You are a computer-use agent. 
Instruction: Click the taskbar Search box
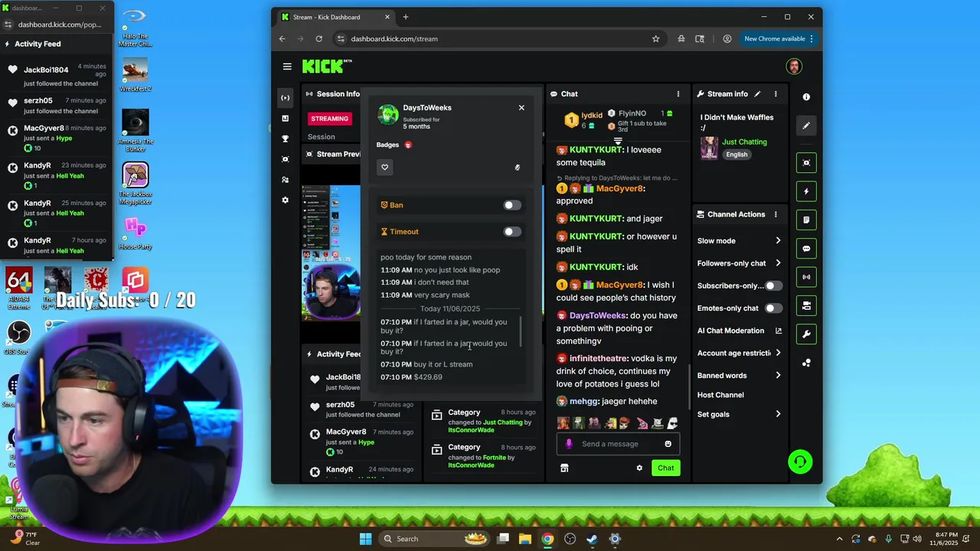(435, 539)
